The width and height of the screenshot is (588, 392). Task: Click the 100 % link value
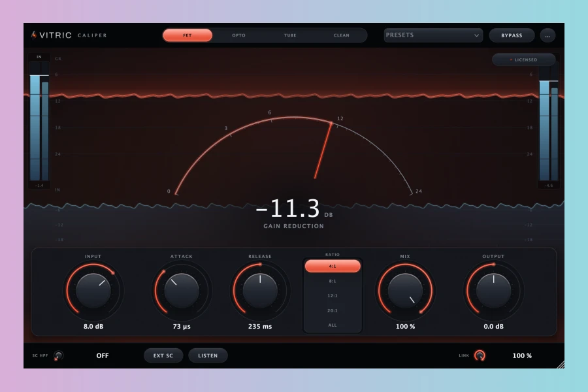point(522,355)
